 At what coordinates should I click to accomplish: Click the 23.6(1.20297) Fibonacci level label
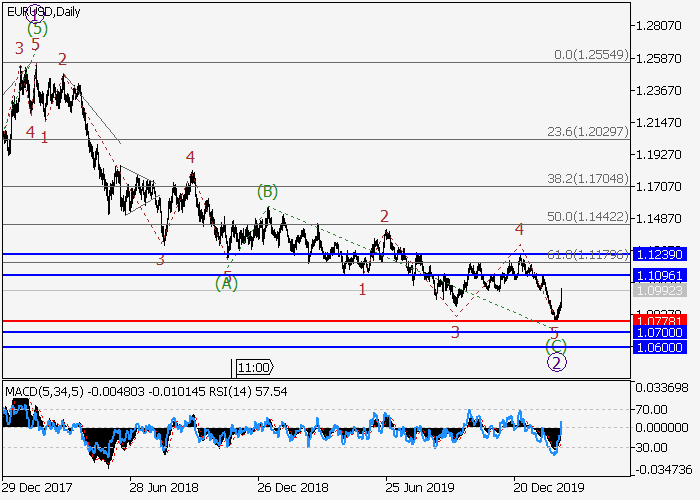[587, 132]
